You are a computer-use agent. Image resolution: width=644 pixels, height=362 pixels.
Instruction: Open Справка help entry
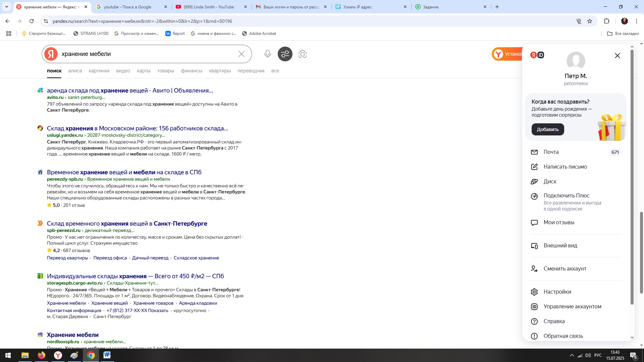(x=576, y=321)
